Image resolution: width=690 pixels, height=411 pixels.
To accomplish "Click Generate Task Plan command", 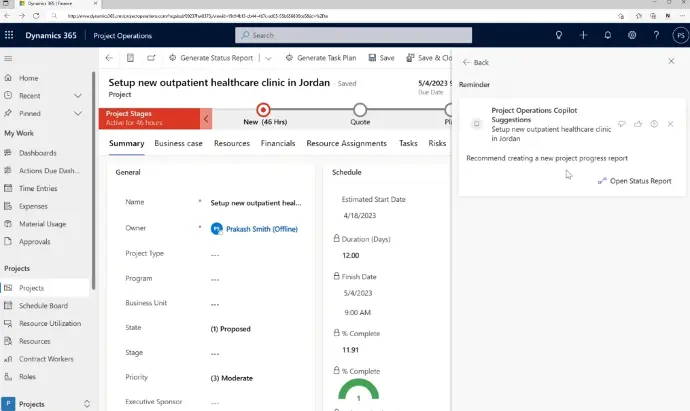I will tap(321, 58).
